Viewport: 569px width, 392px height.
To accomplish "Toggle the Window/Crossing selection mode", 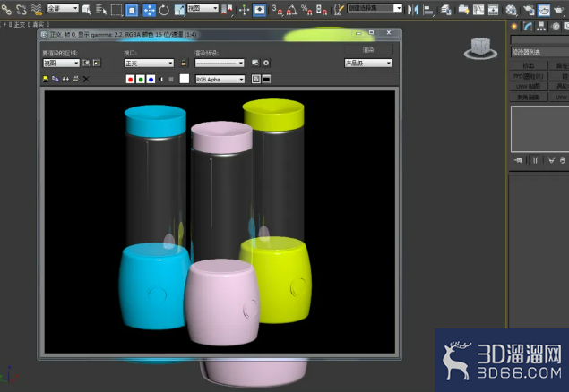I will (132, 10).
